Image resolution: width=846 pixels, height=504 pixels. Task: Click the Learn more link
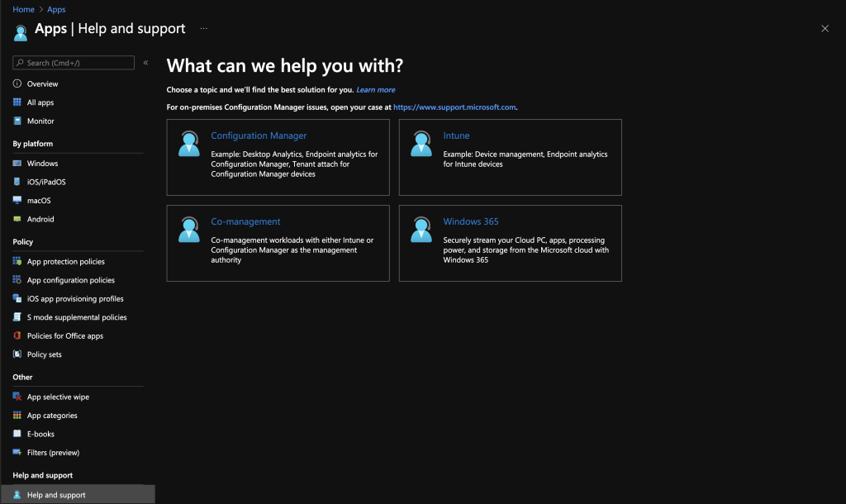(376, 90)
